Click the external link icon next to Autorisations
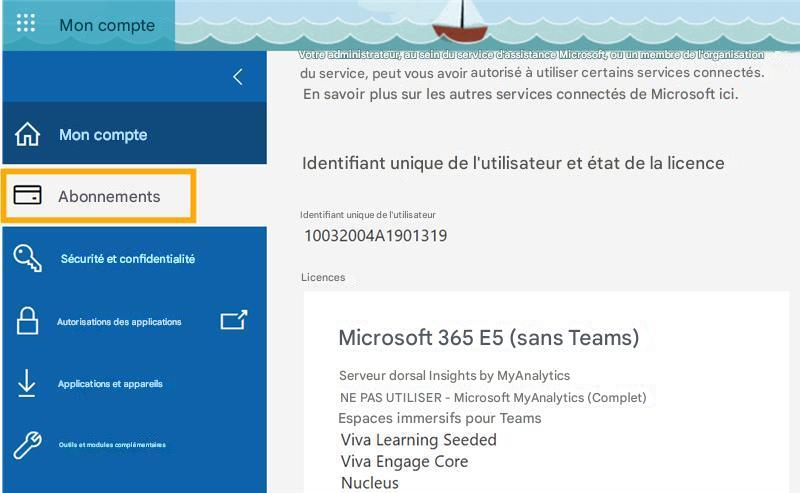 [x=234, y=320]
